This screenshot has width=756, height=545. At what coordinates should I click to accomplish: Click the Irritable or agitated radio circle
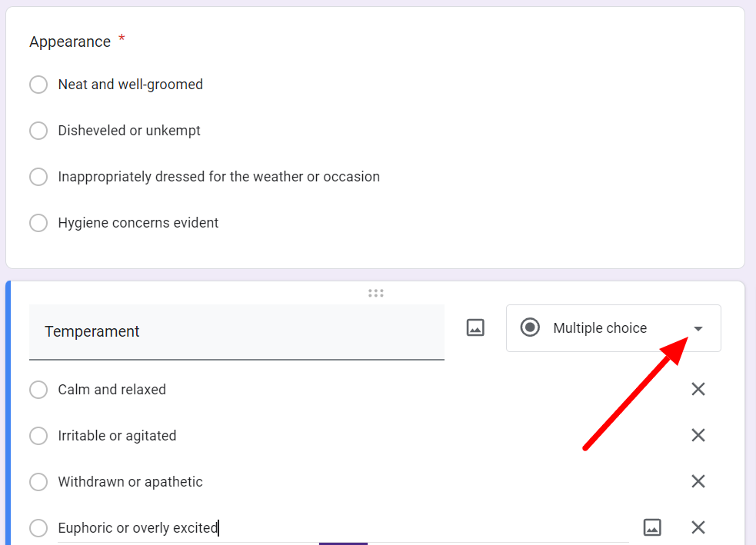pyautogui.click(x=38, y=436)
